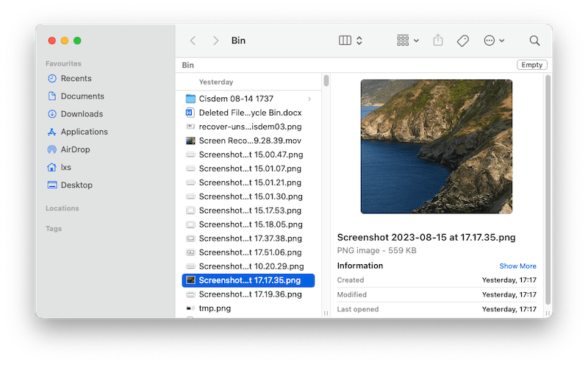Click the preview image of coastline

[437, 146]
